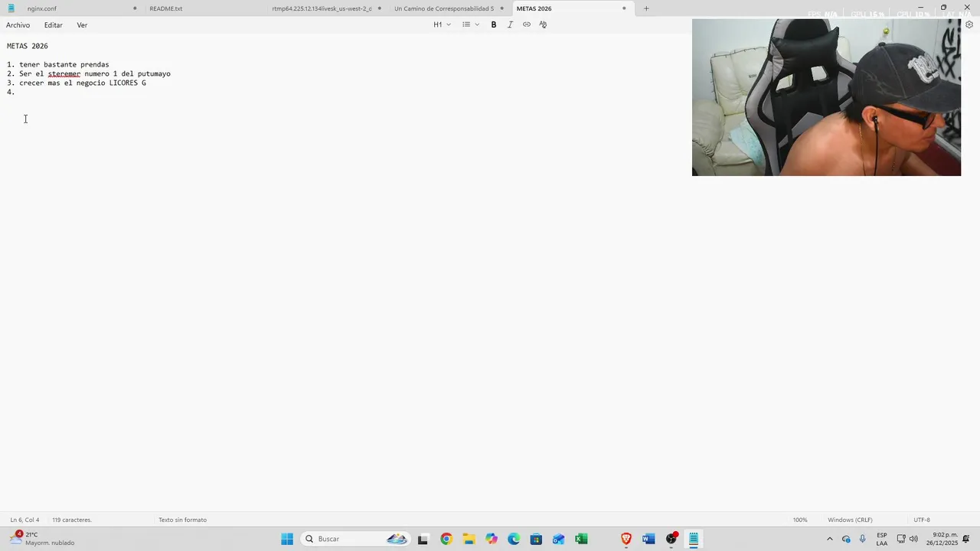Click the Notepad taskbar icon
This screenshot has height=551, width=980.
point(694,539)
